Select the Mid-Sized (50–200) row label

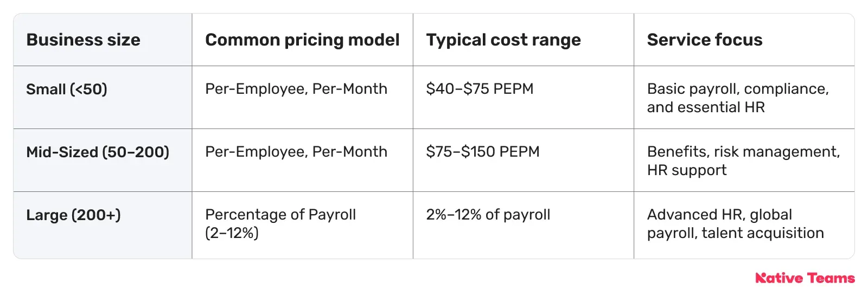point(98,152)
